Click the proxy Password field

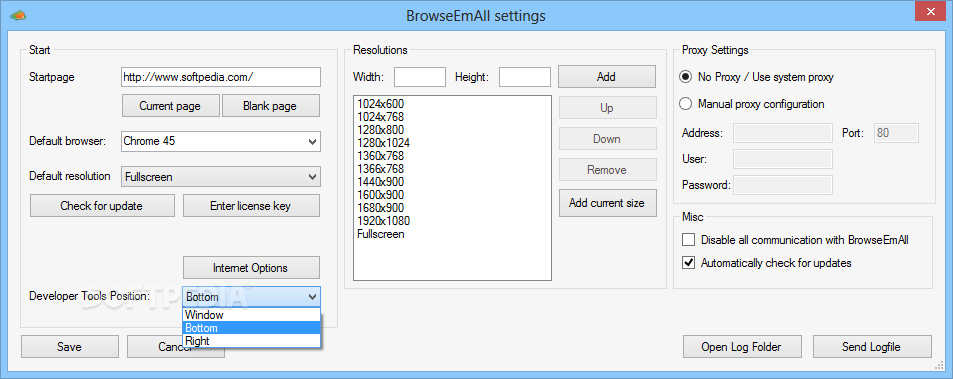coord(783,185)
